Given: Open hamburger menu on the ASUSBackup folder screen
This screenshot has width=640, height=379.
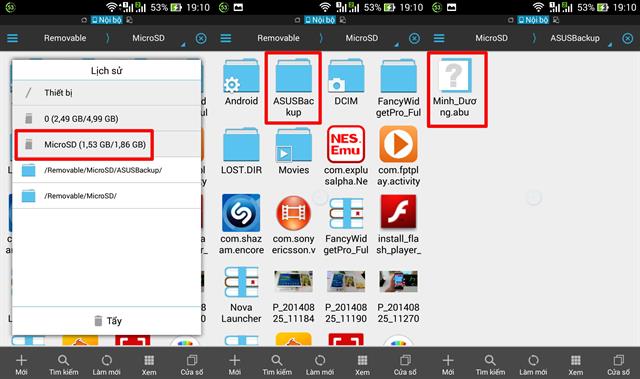Looking at the screenshot, I should point(439,38).
